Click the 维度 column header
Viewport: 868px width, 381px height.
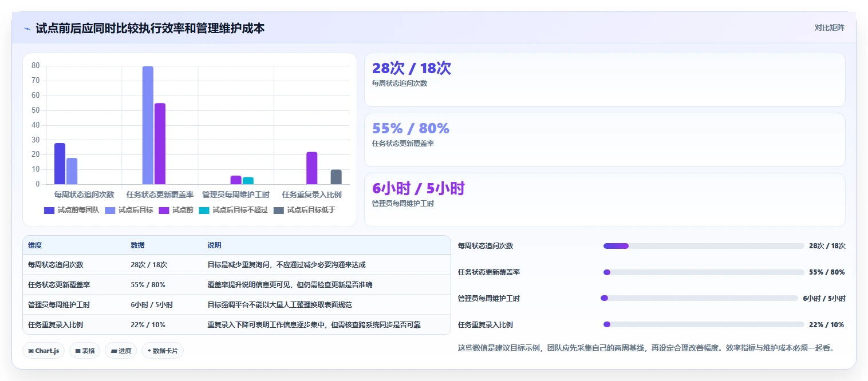35,245
